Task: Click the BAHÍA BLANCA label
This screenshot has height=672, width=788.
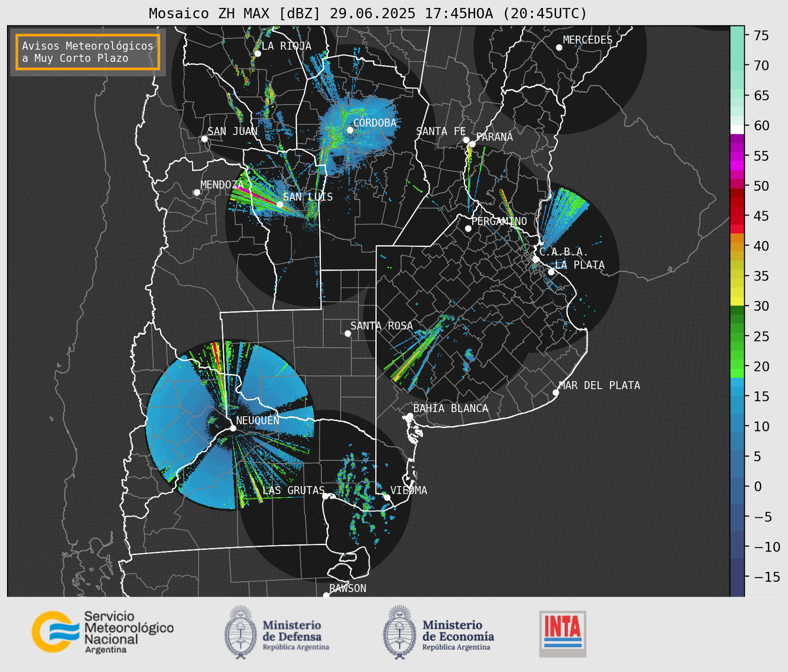Action: pos(451,408)
